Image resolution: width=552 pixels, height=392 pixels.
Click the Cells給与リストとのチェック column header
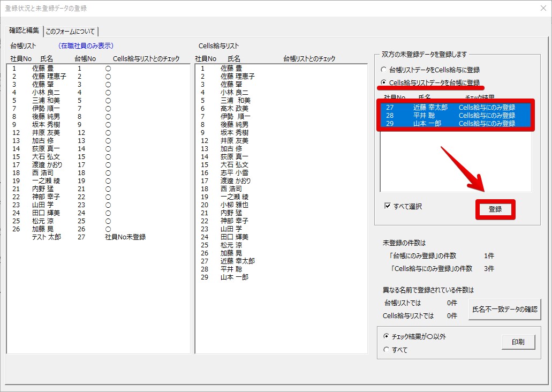146,59
